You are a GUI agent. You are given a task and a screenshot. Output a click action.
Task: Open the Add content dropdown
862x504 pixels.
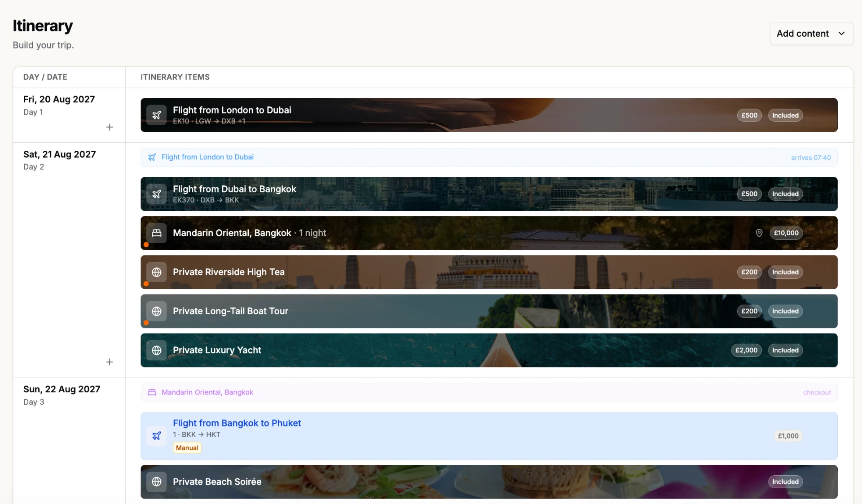point(811,34)
